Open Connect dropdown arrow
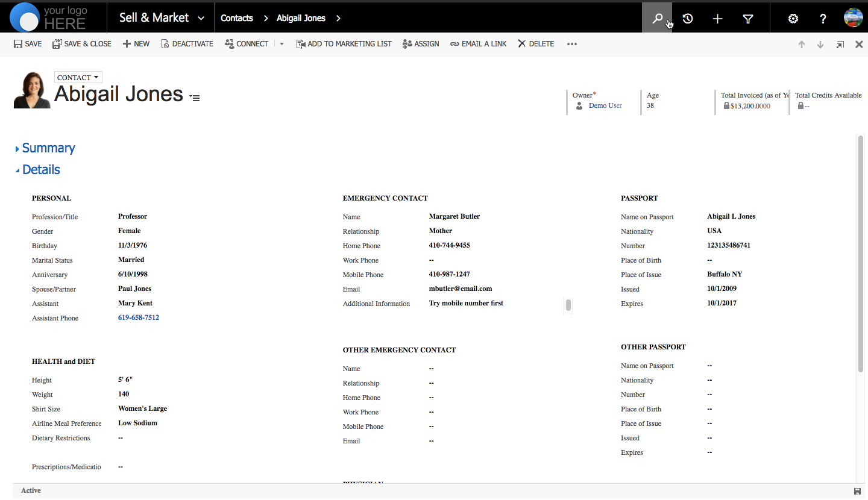The width and height of the screenshot is (868, 500). (x=281, y=44)
